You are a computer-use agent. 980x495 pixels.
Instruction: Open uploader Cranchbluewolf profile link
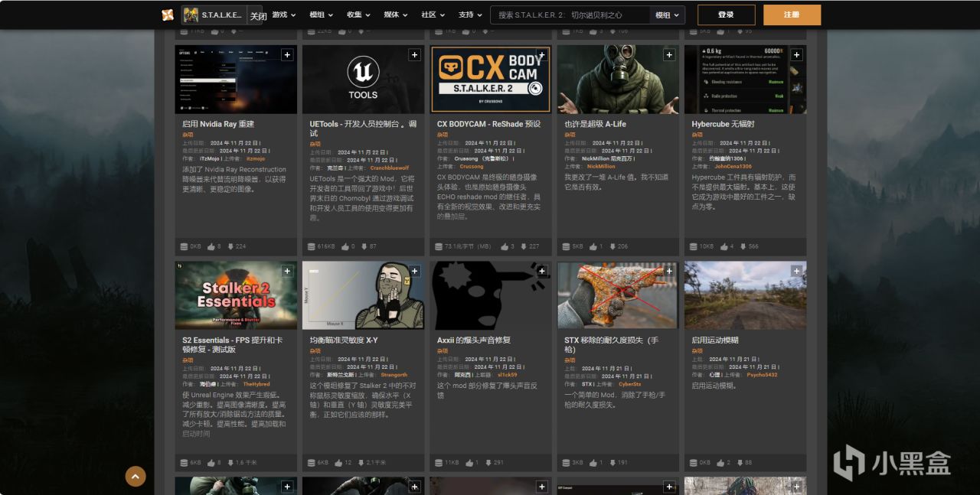pos(390,168)
